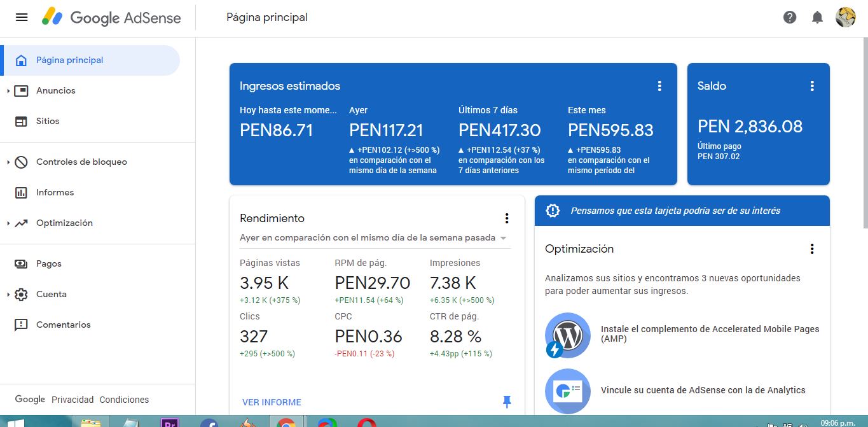Expand Controles de bloqueo section
The image size is (868, 427).
8,162
